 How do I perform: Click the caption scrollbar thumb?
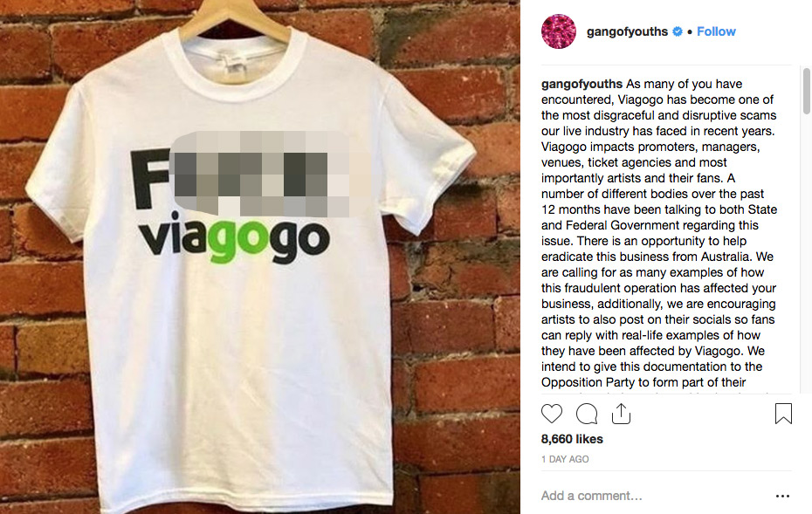click(806, 91)
